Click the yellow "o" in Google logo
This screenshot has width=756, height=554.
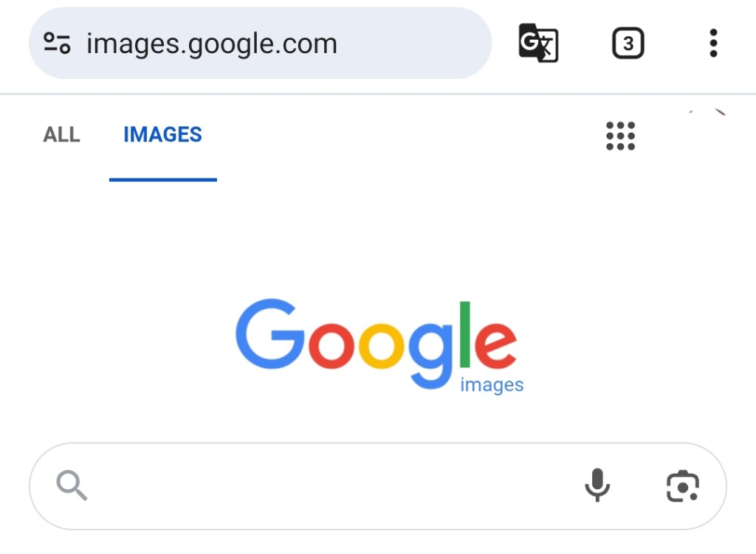pos(381,344)
